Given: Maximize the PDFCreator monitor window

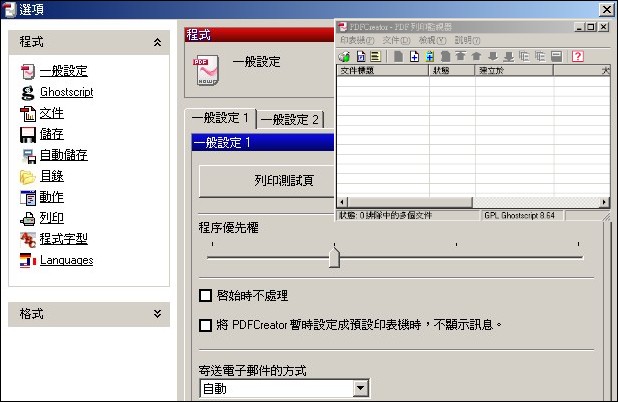Looking at the screenshot, I should (x=591, y=27).
